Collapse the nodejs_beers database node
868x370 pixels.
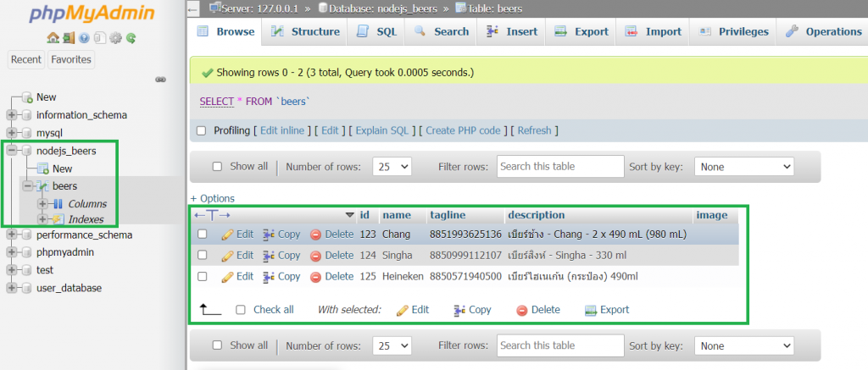tap(11, 151)
